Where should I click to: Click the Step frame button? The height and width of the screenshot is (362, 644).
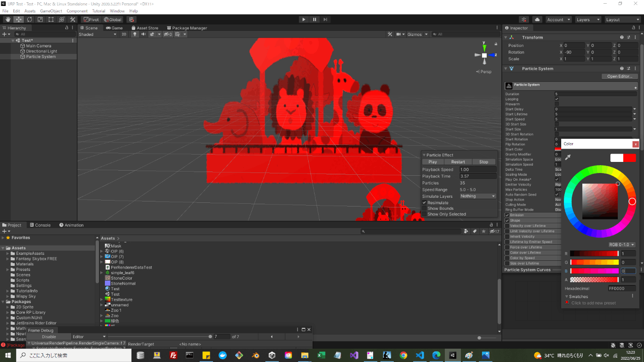[325, 19]
